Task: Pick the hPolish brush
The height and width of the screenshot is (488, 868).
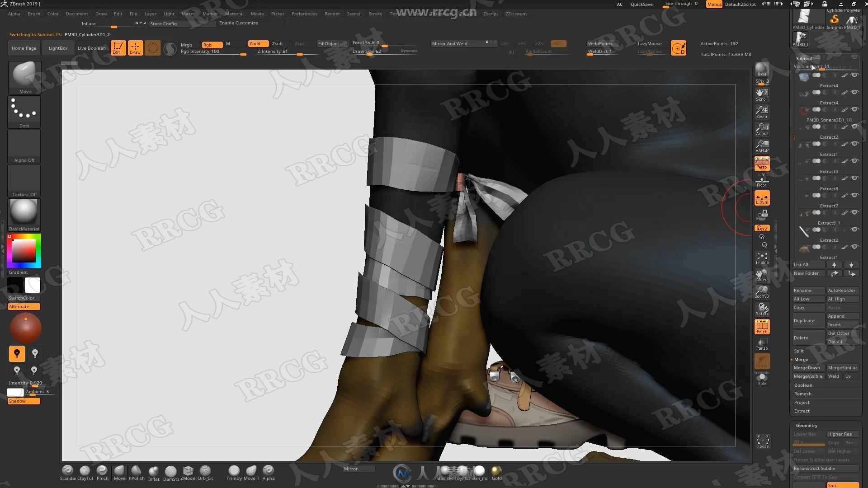Action: (137, 473)
